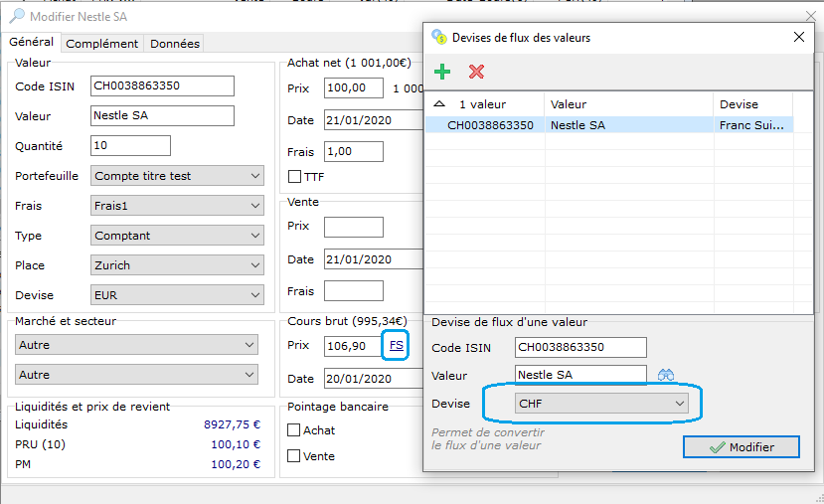
Task: Click the coins icon in Devises de flux title
Action: (x=439, y=37)
